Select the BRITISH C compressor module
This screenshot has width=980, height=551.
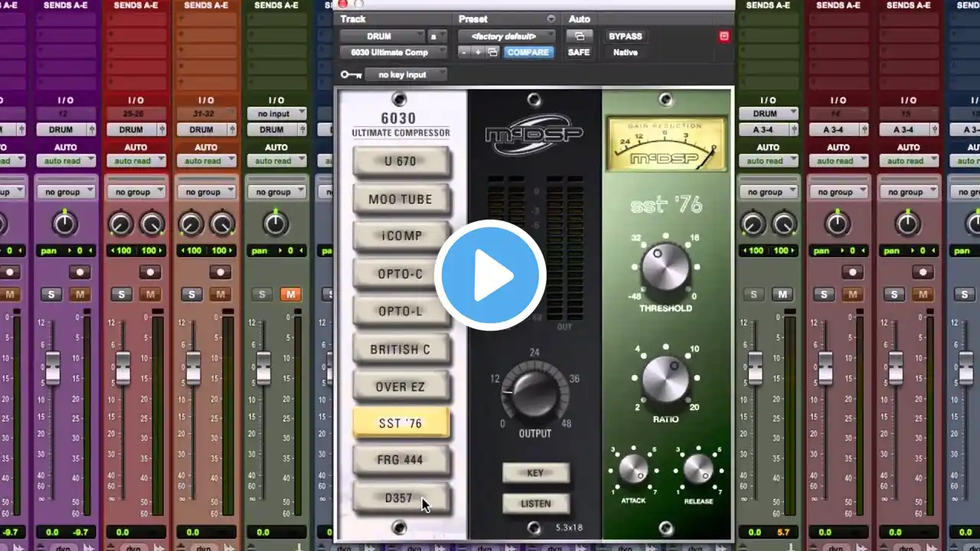(x=400, y=350)
